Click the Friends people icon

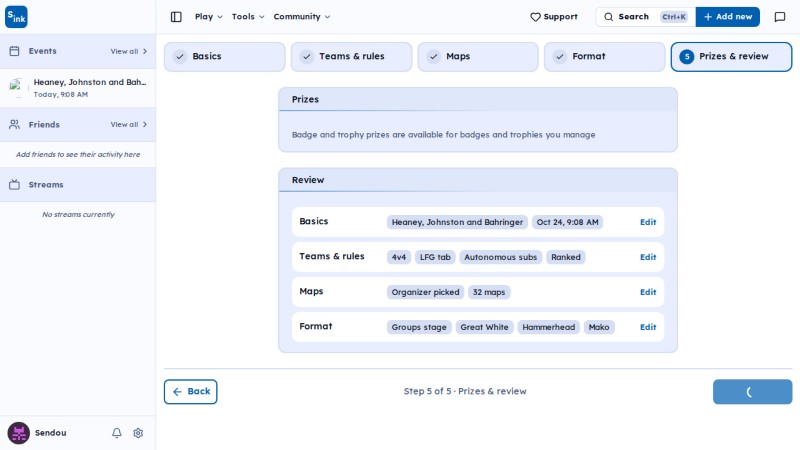point(14,124)
